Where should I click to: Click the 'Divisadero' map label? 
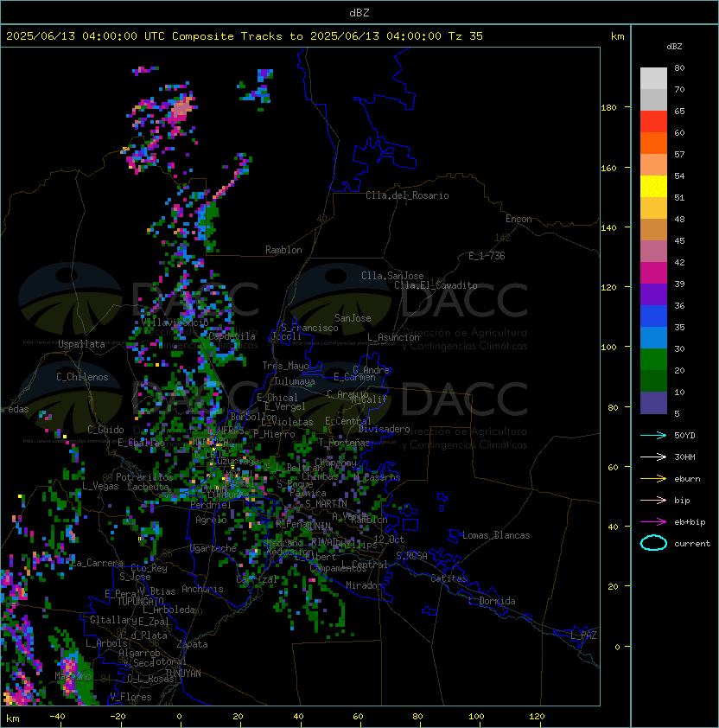coord(385,429)
